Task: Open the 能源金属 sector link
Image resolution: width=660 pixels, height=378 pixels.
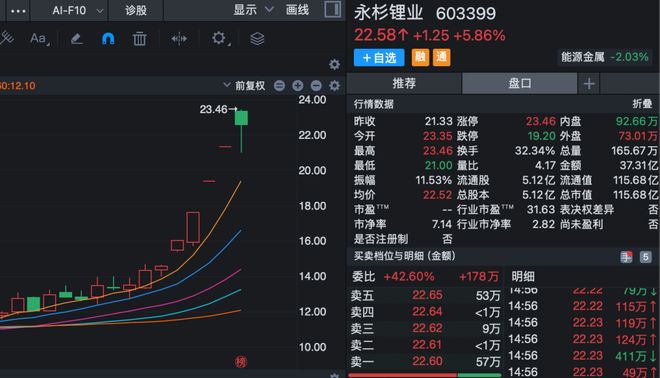Action: pyautogui.click(x=604, y=57)
